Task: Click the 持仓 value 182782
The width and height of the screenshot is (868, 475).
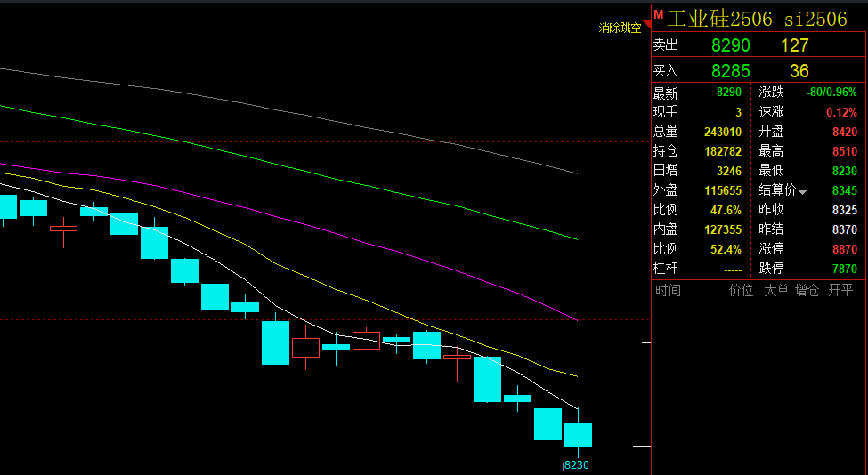Action: (x=723, y=151)
